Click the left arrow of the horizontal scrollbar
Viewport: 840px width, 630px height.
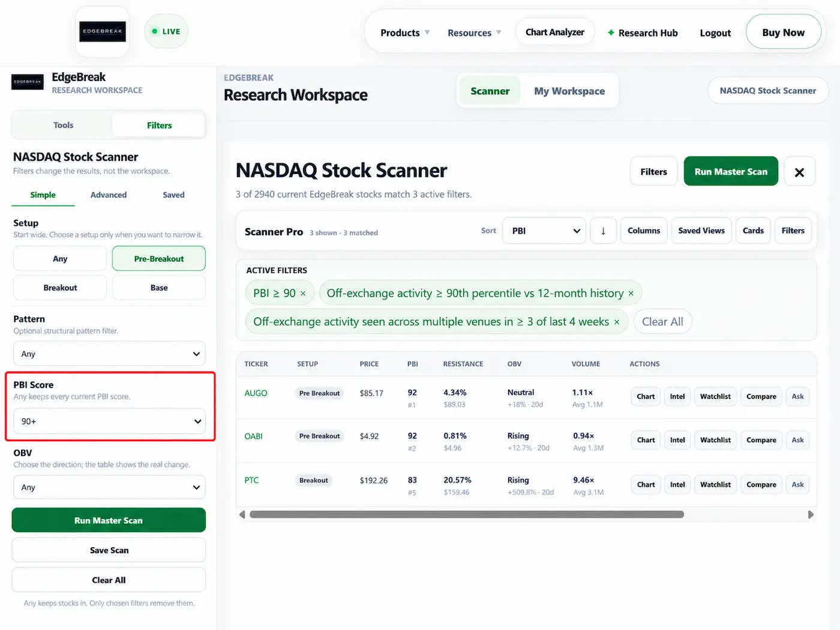[x=242, y=514]
